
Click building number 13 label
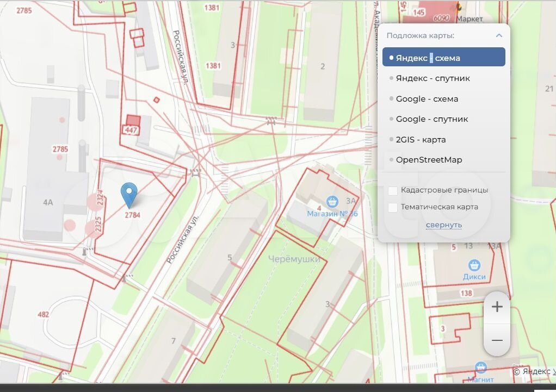point(468,246)
